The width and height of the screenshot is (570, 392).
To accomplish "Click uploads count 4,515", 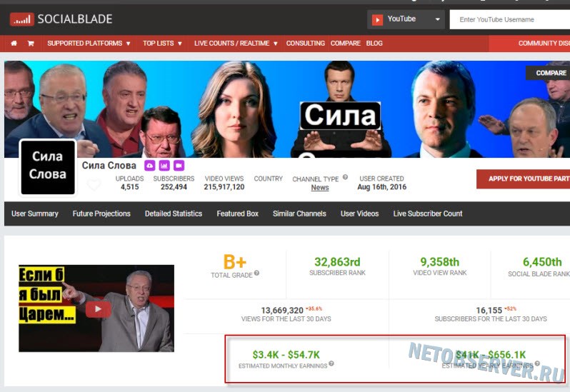I will 130,187.
